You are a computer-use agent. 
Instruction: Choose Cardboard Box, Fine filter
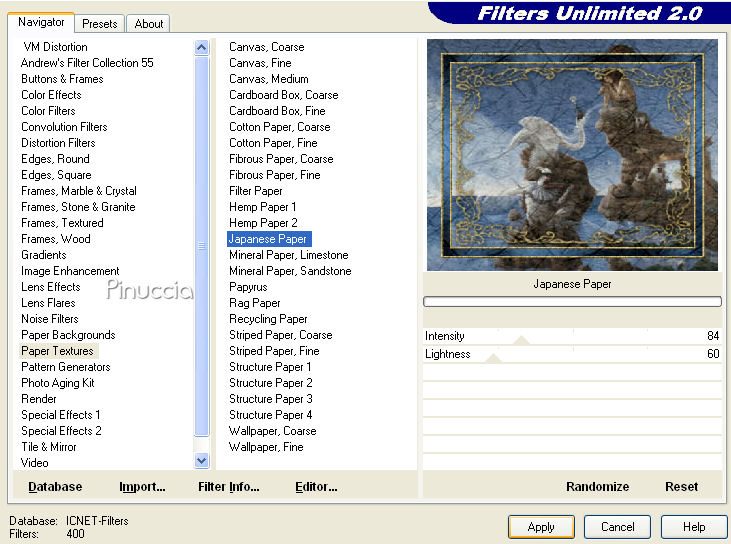point(277,111)
